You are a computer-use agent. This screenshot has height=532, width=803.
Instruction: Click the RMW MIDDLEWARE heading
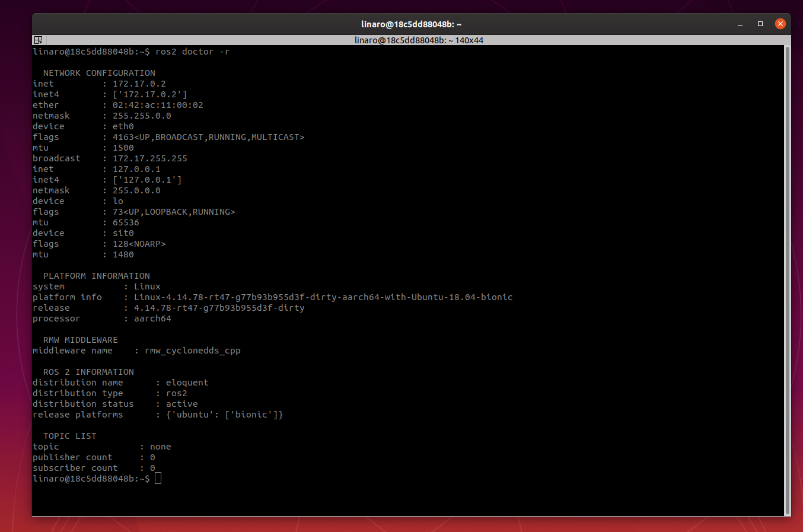[x=80, y=340]
